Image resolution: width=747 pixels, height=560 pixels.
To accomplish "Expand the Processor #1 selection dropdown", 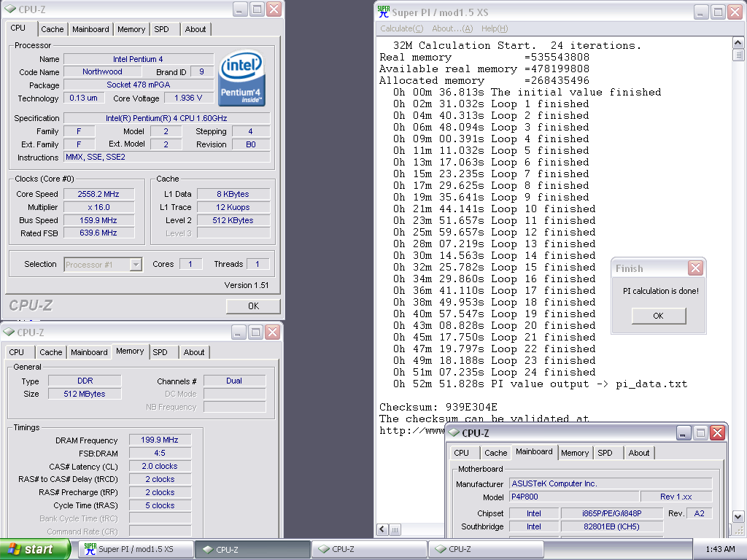I will pyautogui.click(x=136, y=264).
